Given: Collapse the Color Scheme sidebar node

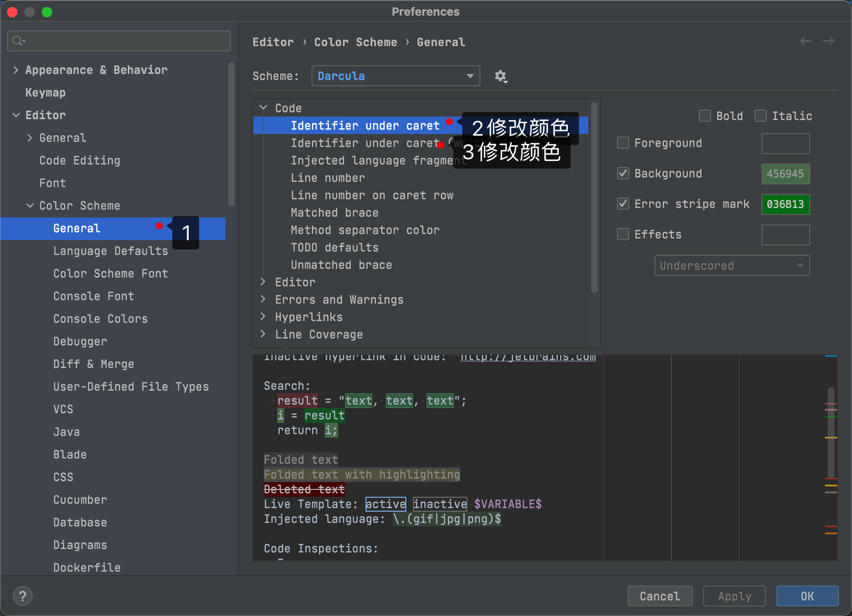Looking at the screenshot, I should 30,206.
